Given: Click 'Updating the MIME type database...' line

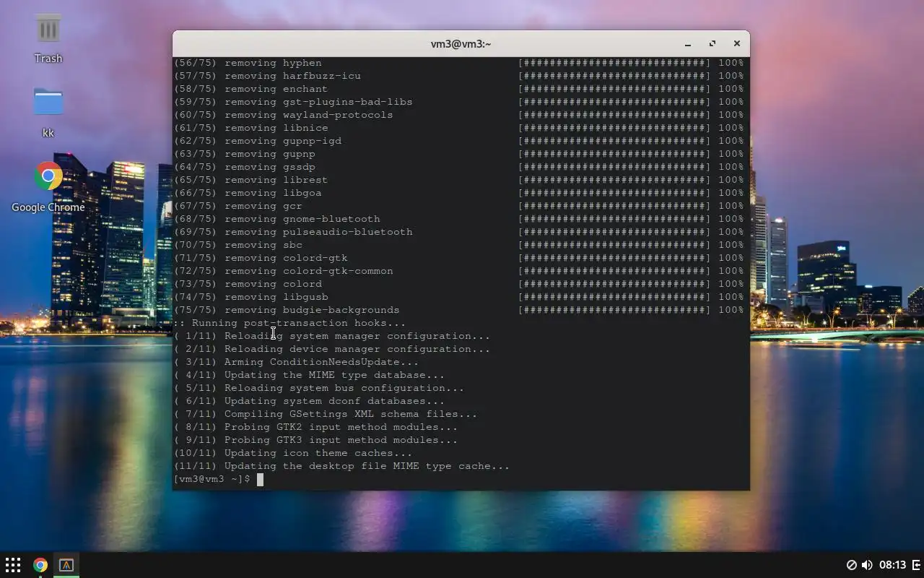Looking at the screenshot, I should (x=309, y=375).
